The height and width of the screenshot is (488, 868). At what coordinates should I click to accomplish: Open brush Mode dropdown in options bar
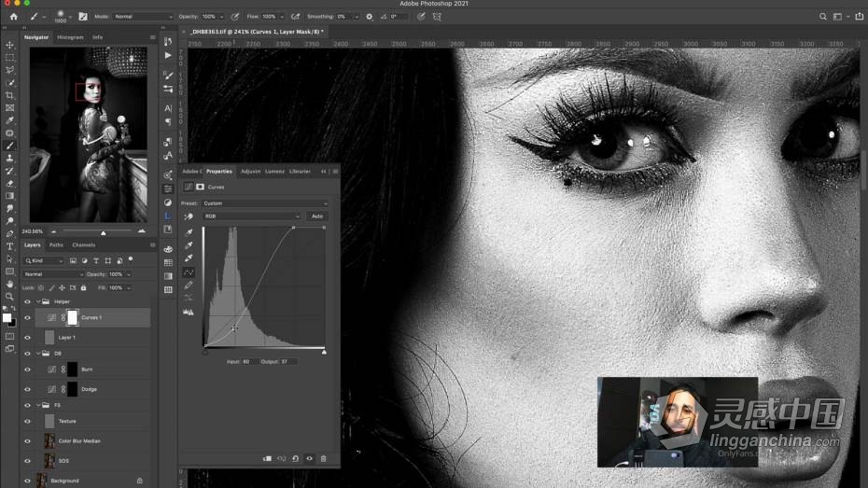tap(144, 17)
